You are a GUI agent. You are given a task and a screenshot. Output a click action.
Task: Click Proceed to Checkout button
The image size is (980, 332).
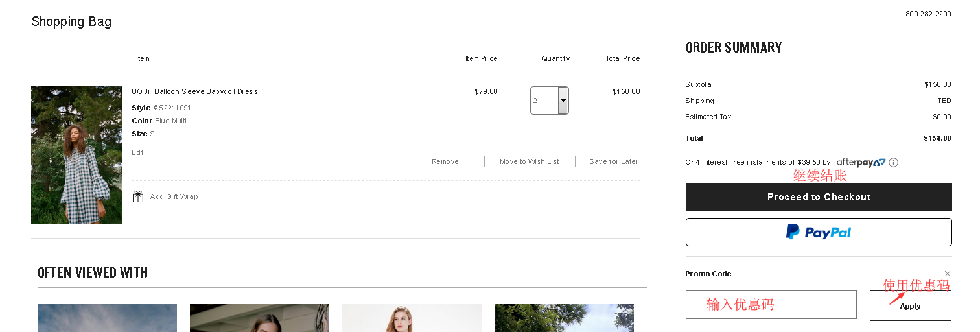(819, 197)
